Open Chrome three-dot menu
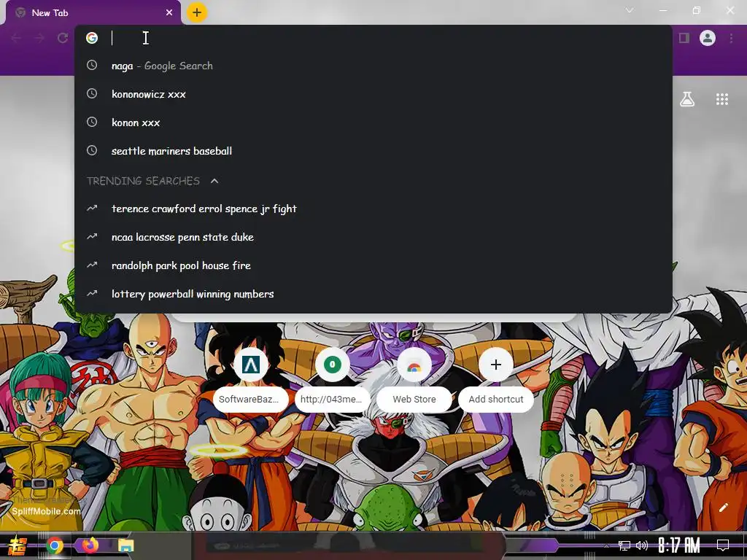Screen dimensions: 747x560 pyautogui.click(x=731, y=38)
